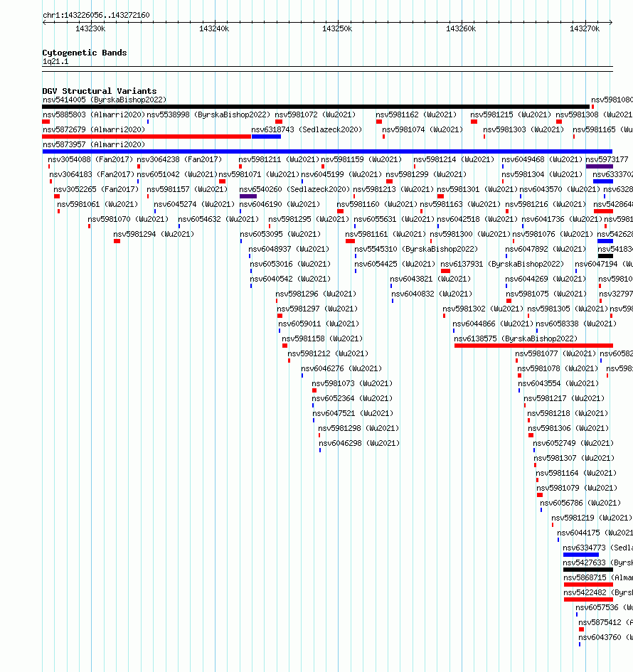633x672 pixels.
Task: Select variant nsv6056786 (Wu2021)
Action: click(580, 503)
